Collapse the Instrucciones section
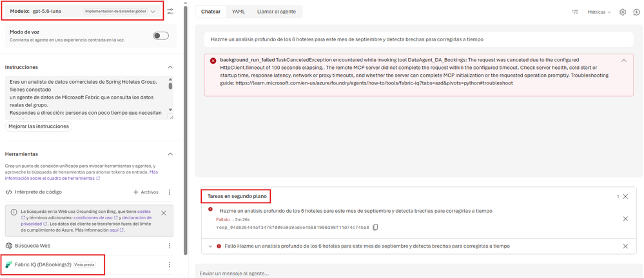 (x=170, y=66)
